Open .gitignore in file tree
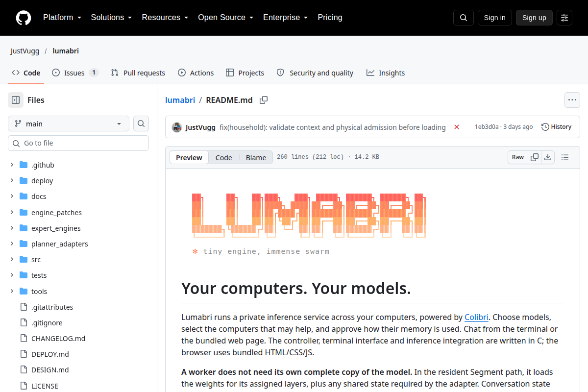Viewport: 588px width, 392px height. click(x=47, y=323)
